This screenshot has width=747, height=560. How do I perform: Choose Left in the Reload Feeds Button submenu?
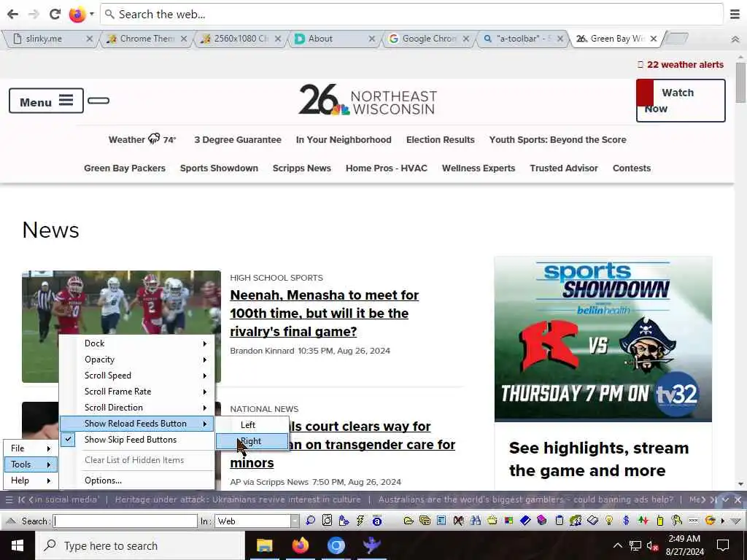252,425
